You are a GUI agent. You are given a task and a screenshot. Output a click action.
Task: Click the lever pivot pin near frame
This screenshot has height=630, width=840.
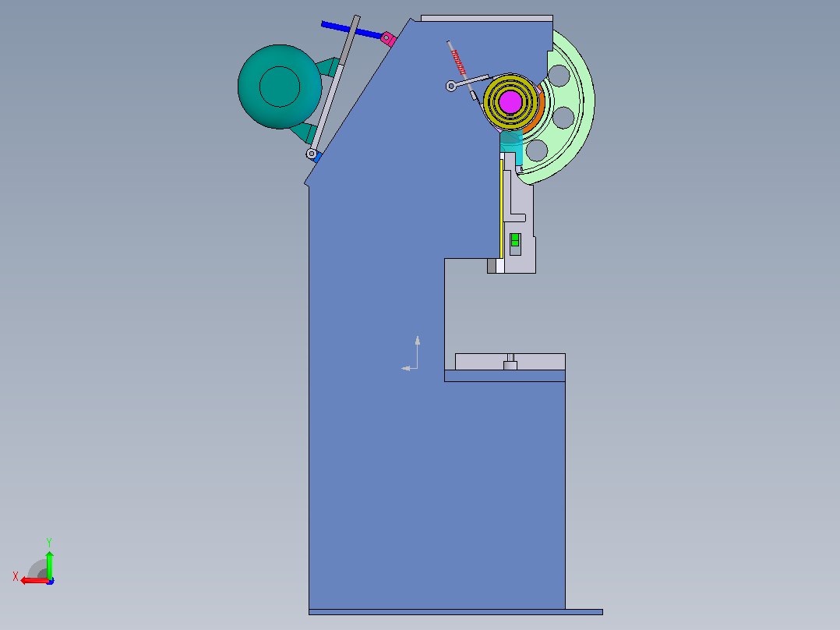[311, 154]
